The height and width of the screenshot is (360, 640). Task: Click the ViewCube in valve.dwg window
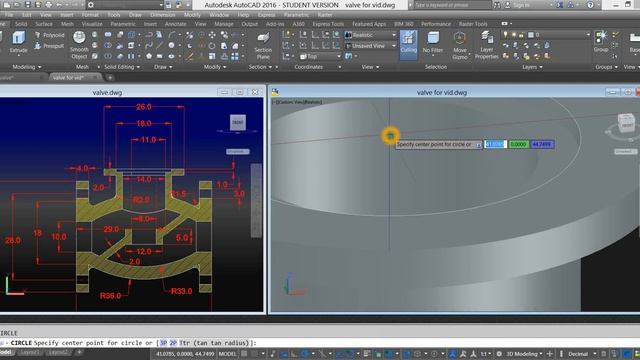coord(238,122)
